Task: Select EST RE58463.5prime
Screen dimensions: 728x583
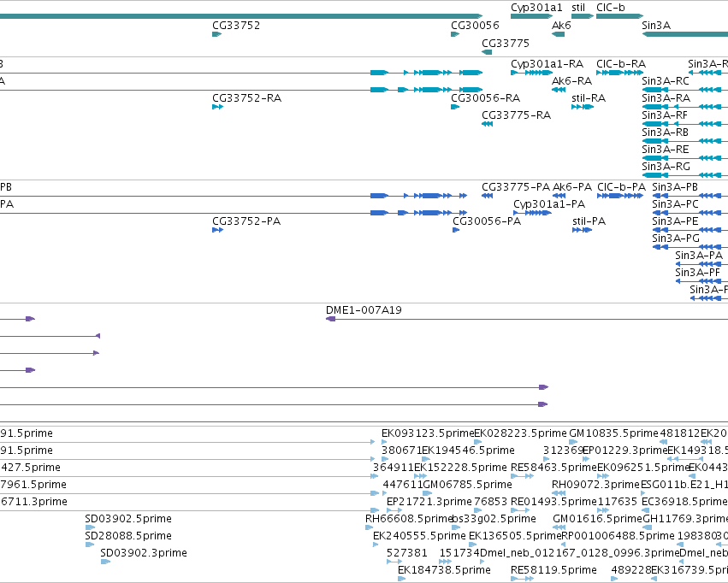Action: pyautogui.click(x=523, y=476)
